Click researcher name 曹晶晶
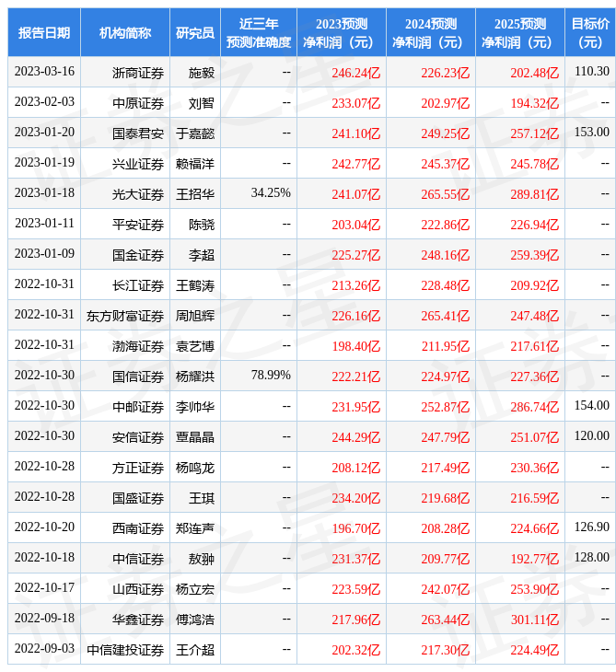 click(x=195, y=437)
